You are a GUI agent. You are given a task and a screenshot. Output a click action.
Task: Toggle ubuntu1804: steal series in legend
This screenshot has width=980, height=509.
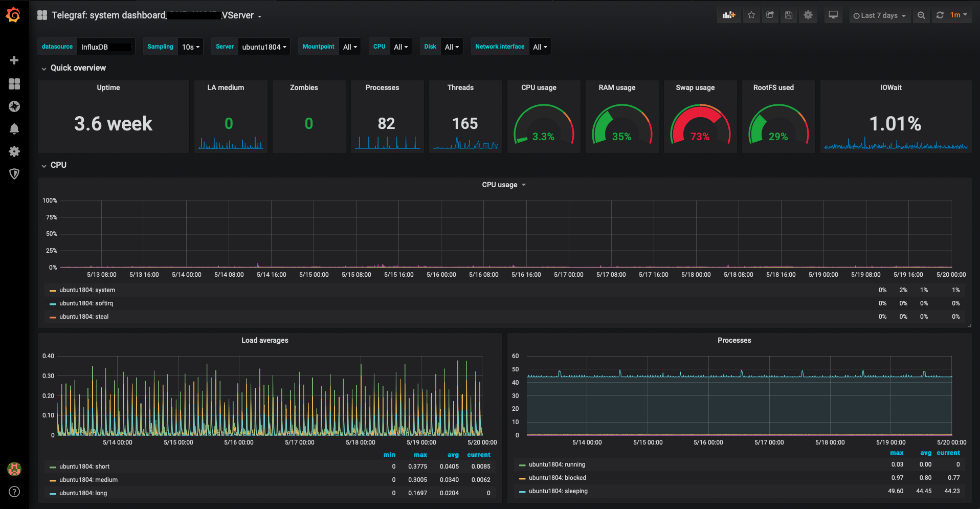click(84, 317)
